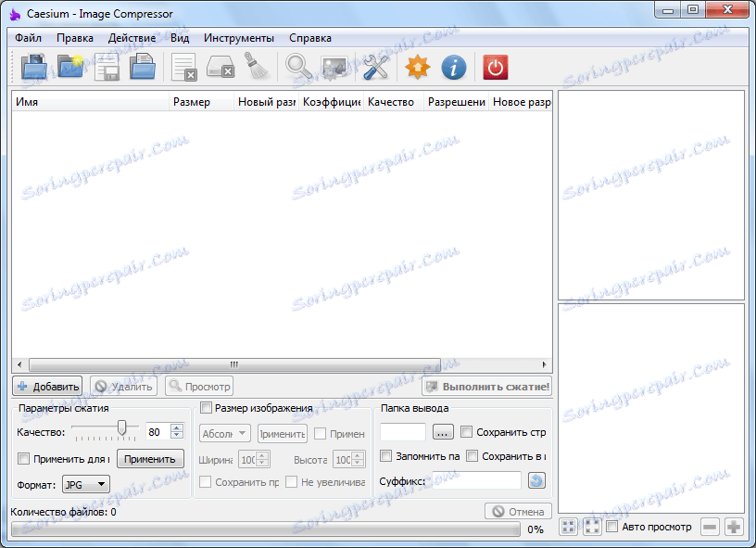The height and width of the screenshot is (548, 756).
Task: Click the suffix reset arrow icon
Action: coord(536,480)
